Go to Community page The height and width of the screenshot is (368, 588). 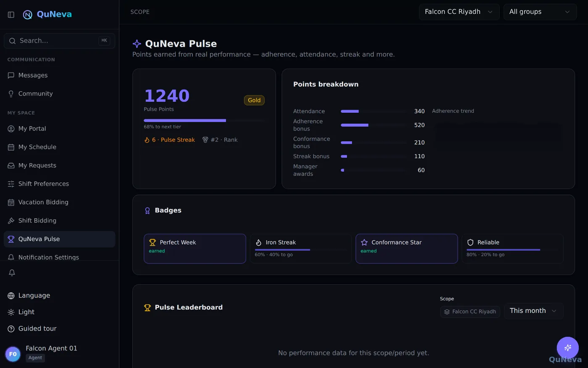coord(59,94)
